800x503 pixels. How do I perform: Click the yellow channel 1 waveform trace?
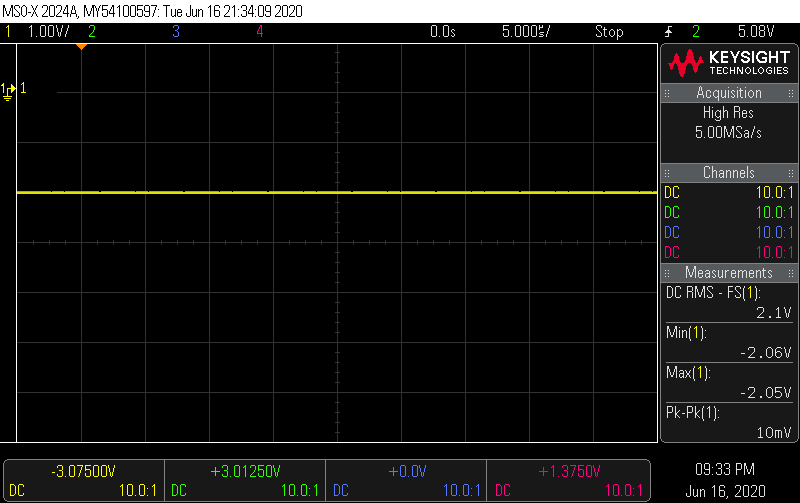[x=337, y=192]
